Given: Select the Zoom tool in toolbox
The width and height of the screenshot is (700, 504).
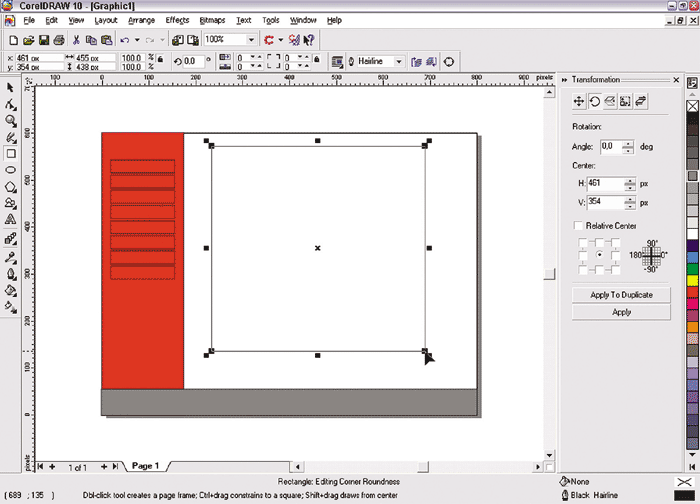Looking at the screenshot, I should point(10,121).
